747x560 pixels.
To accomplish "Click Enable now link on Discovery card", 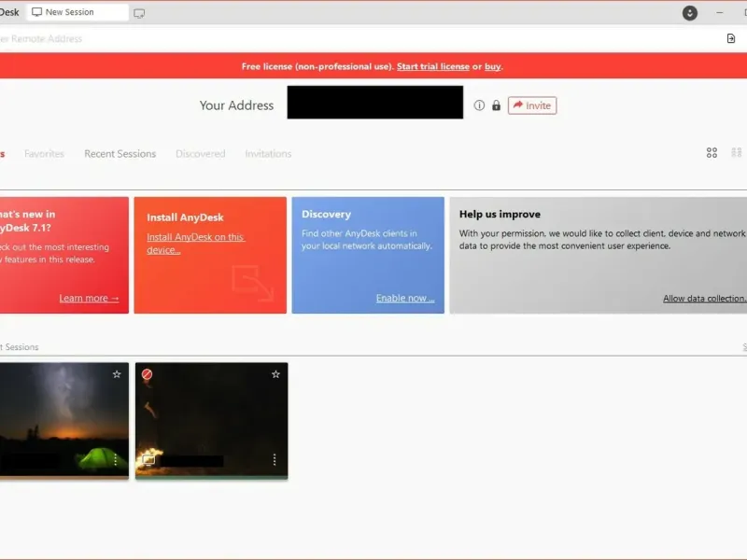I will (x=405, y=299).
